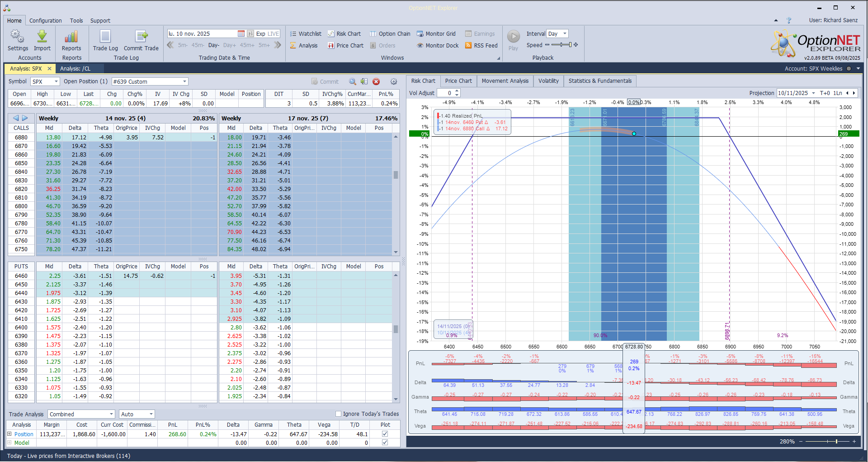The image size is (868, 462).
Task: Toggle the Exp button next to the date
Action: pyautogui.click(x=261, y=33)
